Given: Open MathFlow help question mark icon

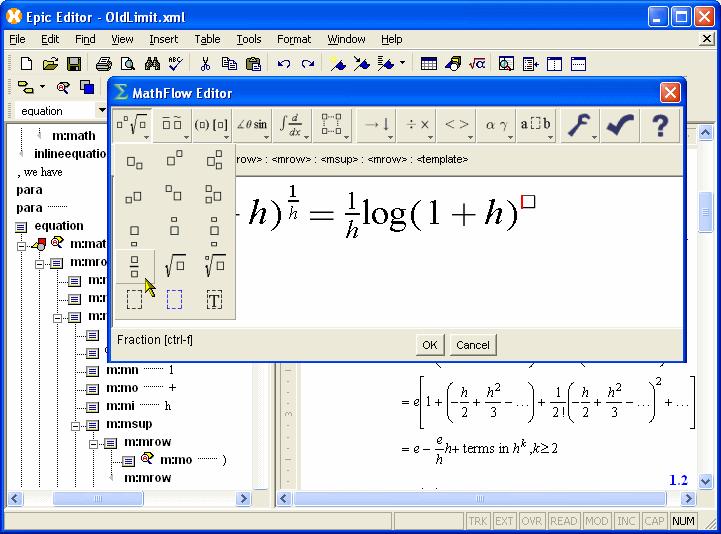Looking at the screenshot, I should point(660,125).
